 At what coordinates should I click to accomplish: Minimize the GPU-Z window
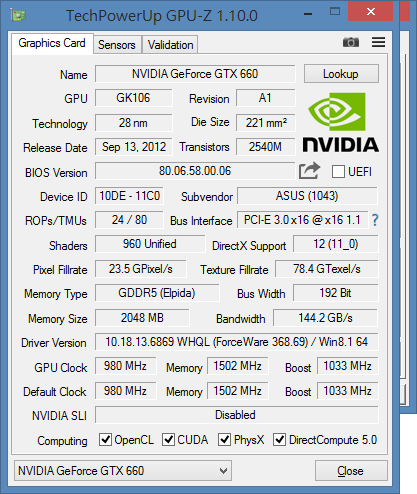pos(308,14)
